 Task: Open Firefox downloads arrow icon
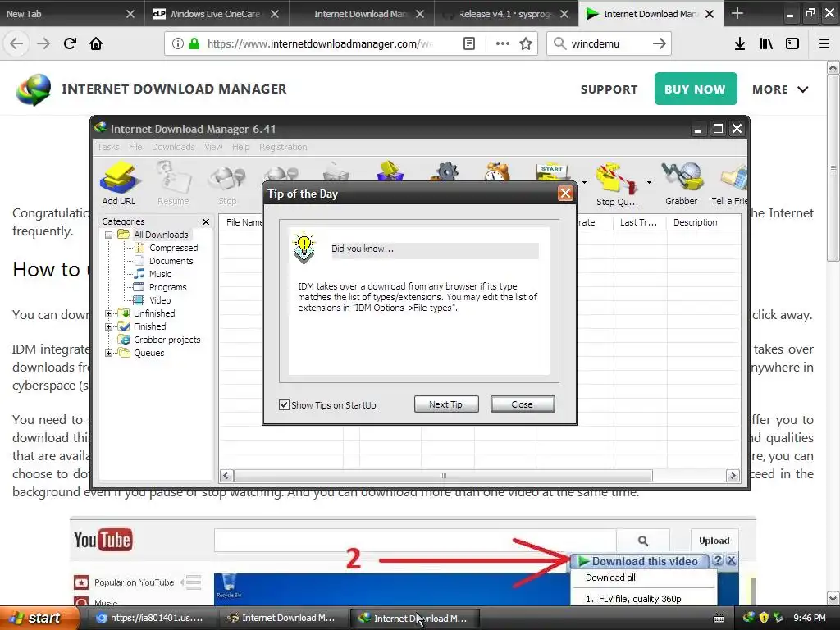click(x=740, y=43)
